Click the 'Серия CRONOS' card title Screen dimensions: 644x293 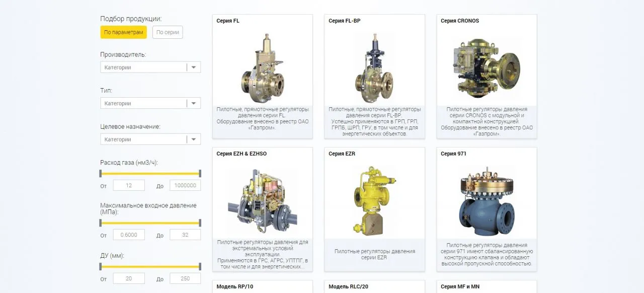pos(460,21)
